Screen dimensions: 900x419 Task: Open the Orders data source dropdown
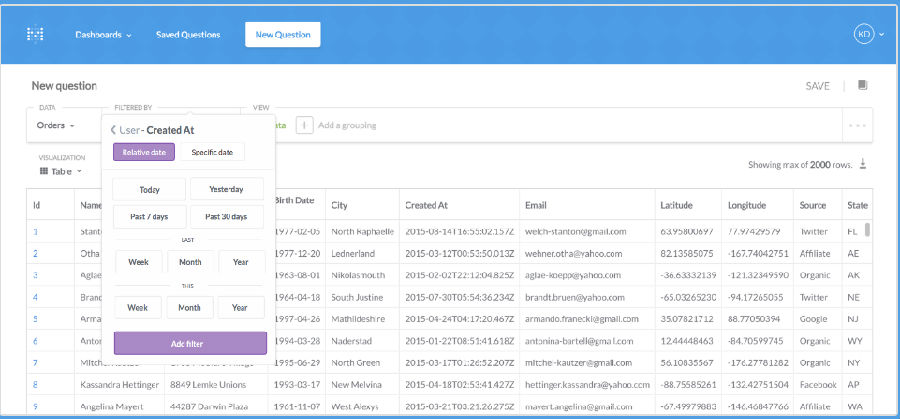[56, 126]
